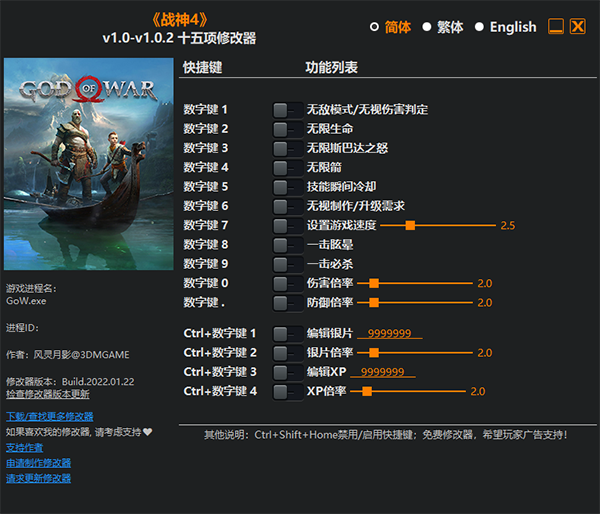Click the heart icon after 请考虑支持

pos(148,432)
